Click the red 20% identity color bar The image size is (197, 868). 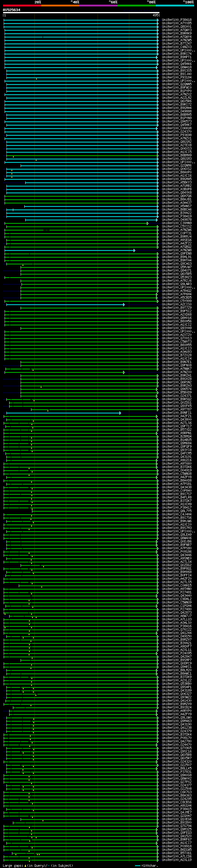click(x=22, y=6)
